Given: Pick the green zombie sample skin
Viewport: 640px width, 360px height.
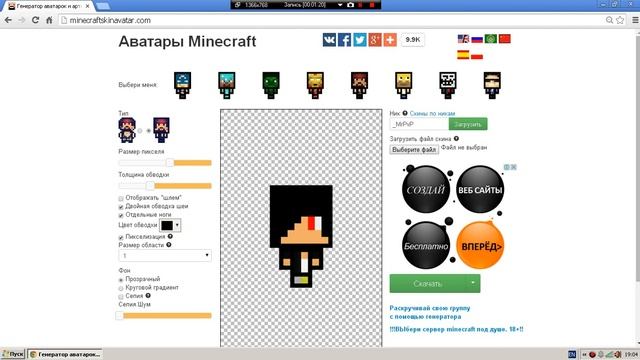Looking at the screenshot, I should [271, 85].
